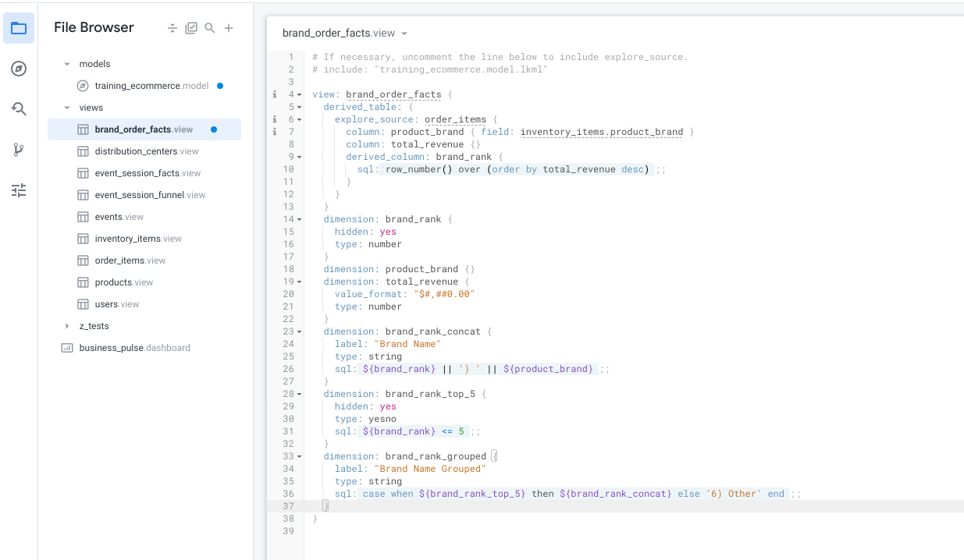This screenshot has height=560, width=964.
Task: Open the brand_order_facts.view file dropdown
Action: pos(404,34)
